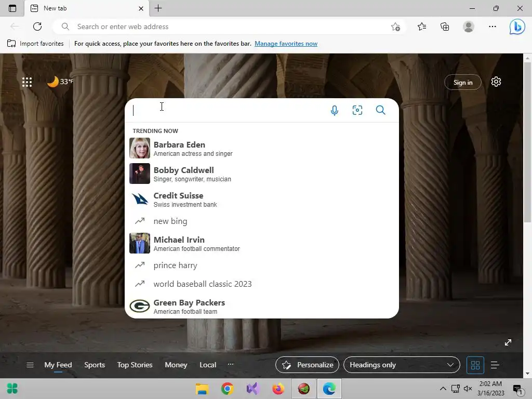The image size is (532, 399).
Task: Select world baseball classic 2023 suggestion
Action: [x=262, y=284]
